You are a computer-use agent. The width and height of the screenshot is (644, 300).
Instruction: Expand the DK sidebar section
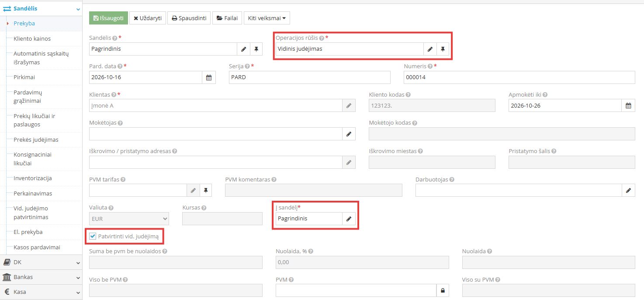coord(41,262)
